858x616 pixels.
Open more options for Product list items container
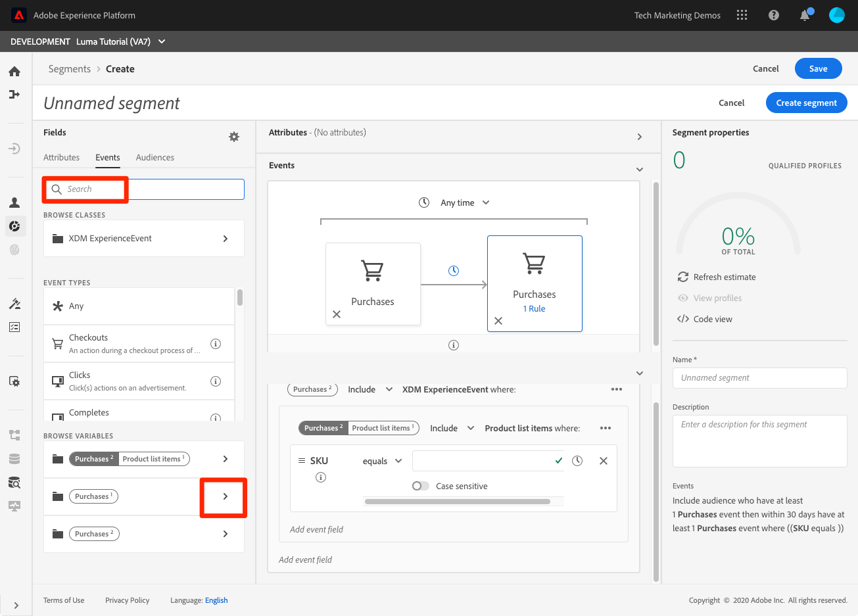(606, 428)
